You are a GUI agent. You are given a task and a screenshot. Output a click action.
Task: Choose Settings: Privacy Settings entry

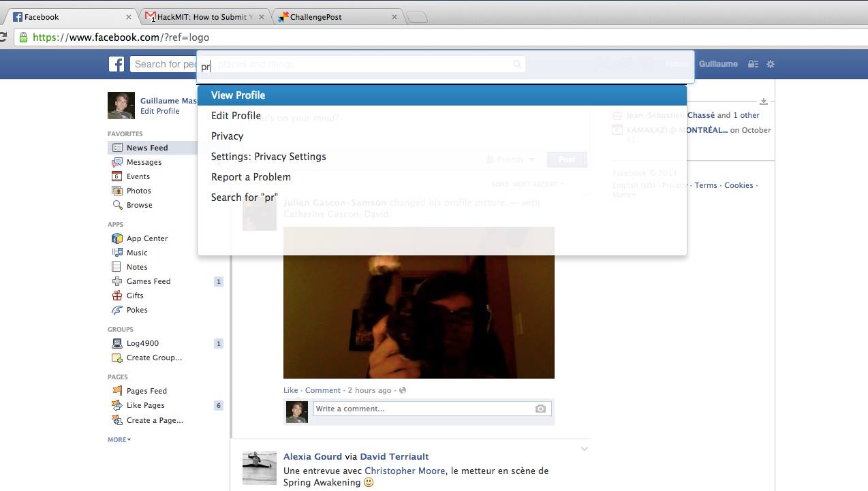point(442,157)
